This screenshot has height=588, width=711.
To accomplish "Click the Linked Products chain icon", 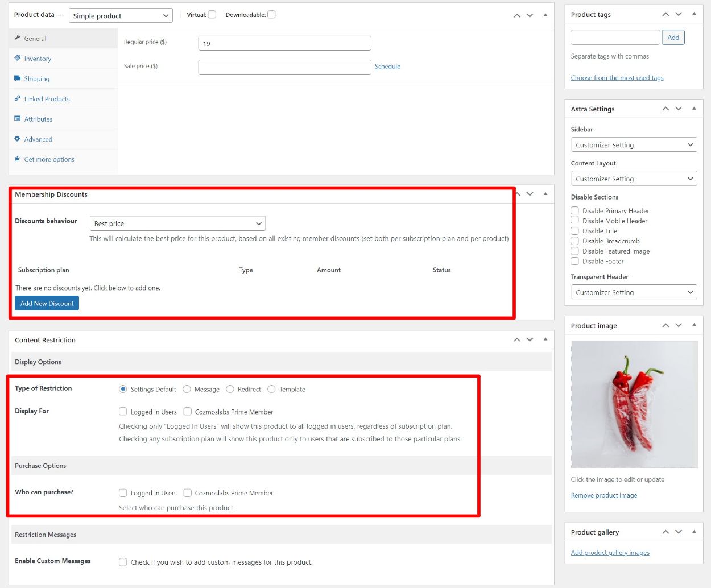I will [17, 98].
